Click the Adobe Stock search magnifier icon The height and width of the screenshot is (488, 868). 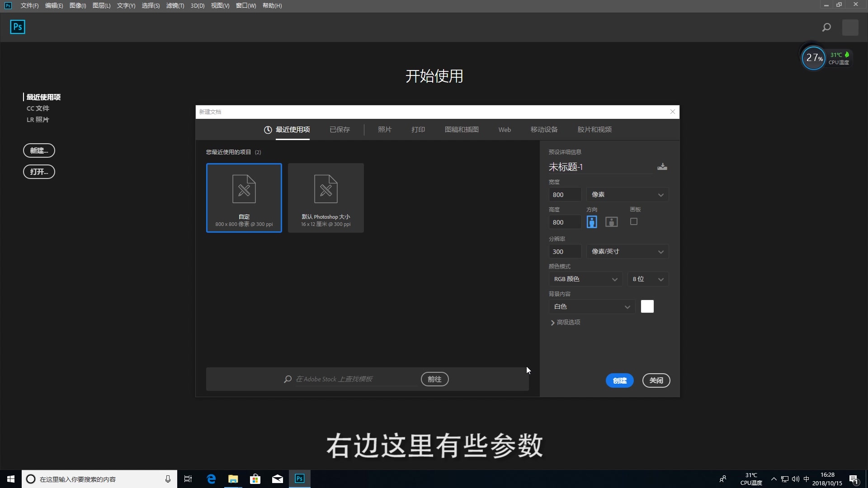288,379
